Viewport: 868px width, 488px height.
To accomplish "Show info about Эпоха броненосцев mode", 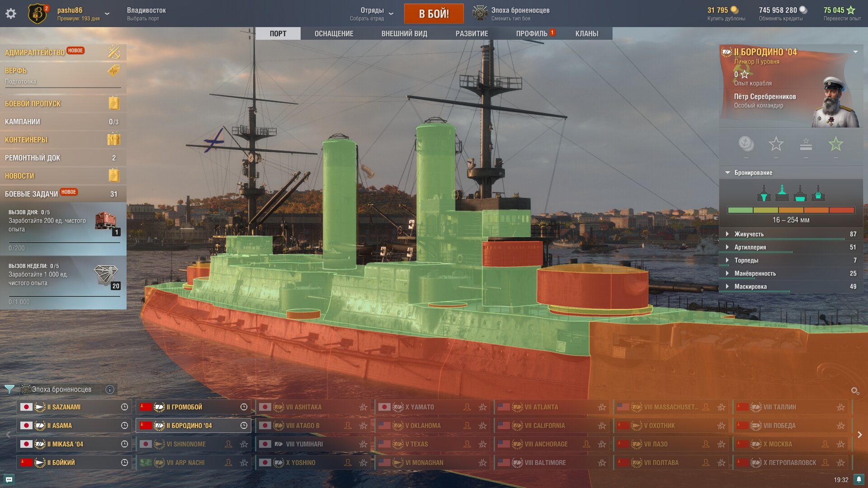I will point(110,389).
